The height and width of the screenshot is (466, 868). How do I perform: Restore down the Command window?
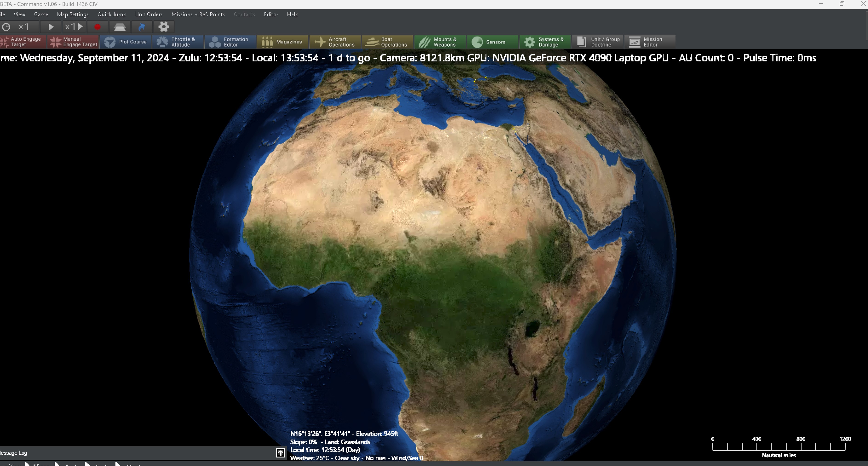point(842,4)
